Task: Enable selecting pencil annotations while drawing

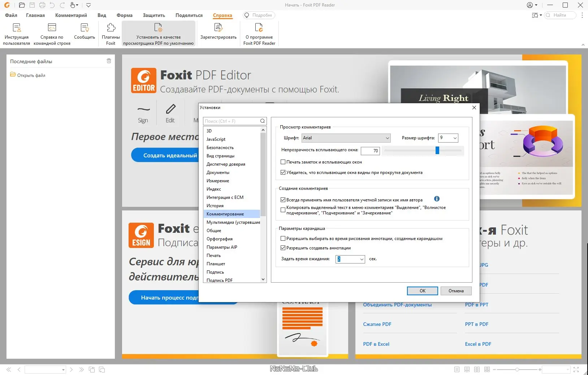Action: [x=283, y=239]
